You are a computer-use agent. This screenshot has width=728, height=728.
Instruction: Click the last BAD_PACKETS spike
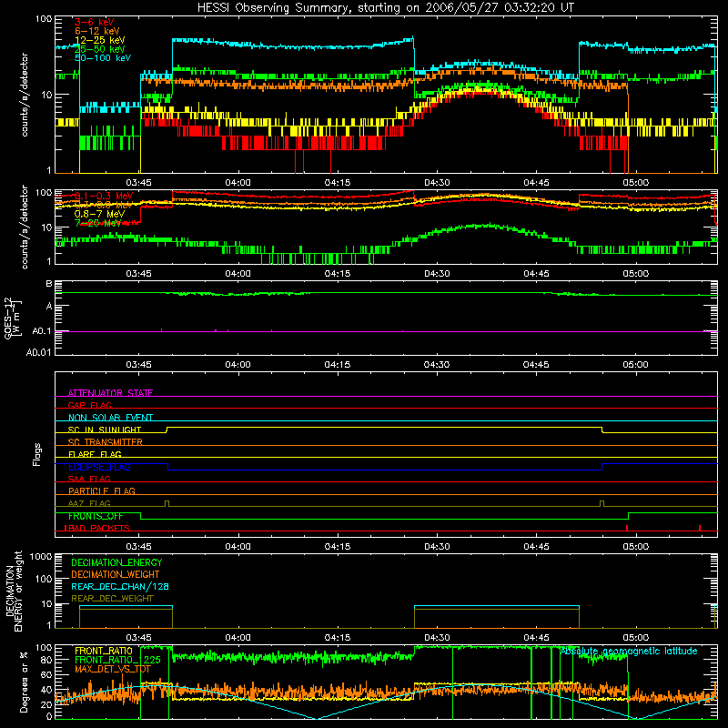(x=700, y=528)
